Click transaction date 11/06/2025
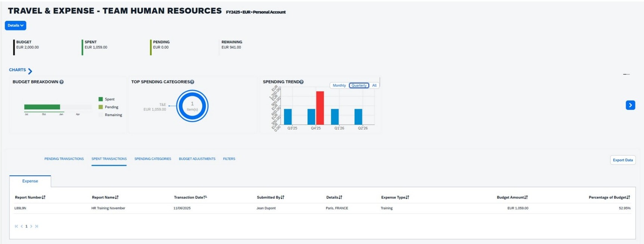Viewport: 644px width, 244px height. click(182, 208)
